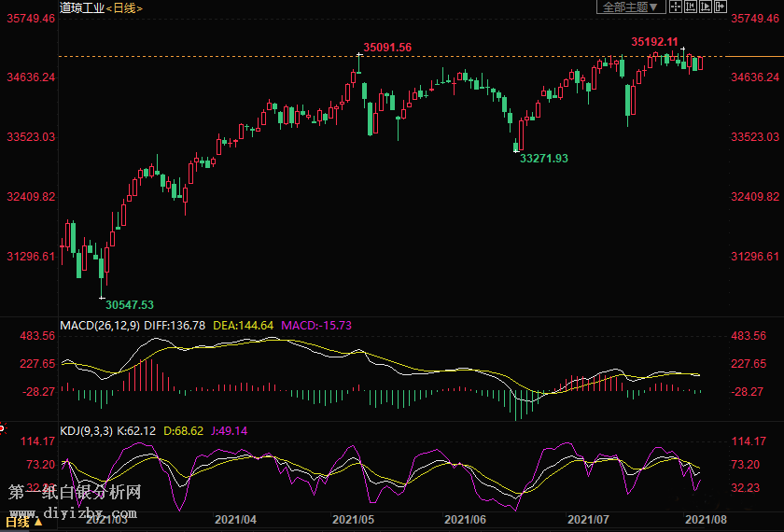Click the 35192.11 high price marker
Image resolution: width=784 pixels, height=532 pixels.
653,42
